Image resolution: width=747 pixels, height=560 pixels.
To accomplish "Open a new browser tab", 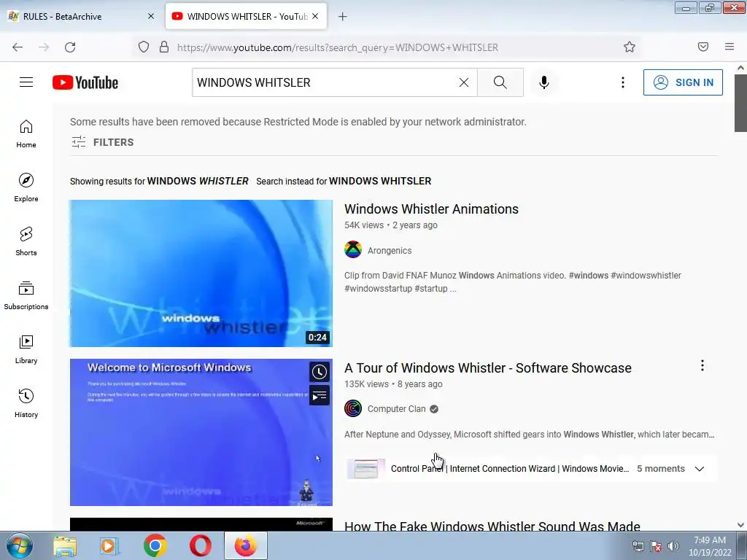I will click(x=342, y=17).
